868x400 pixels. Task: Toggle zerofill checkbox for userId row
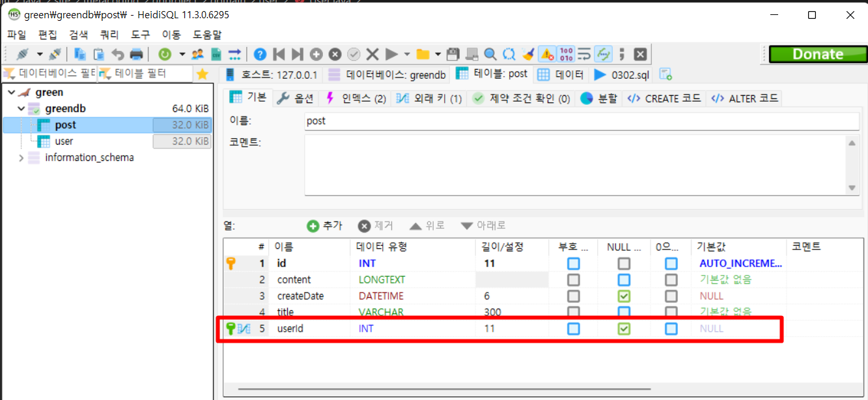pos(671,329)
